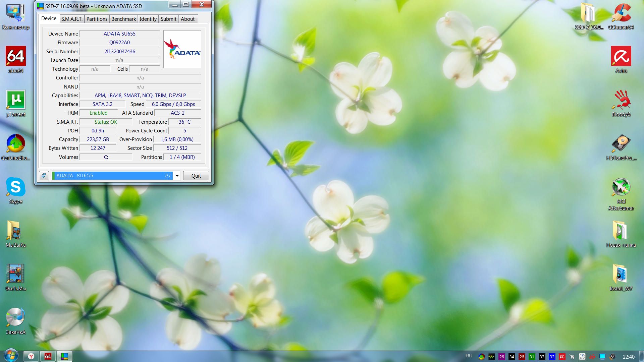This screenshot has width=644, height=362.
Task: Open the aida64 desktop shortcut
Action: [16, 57]
